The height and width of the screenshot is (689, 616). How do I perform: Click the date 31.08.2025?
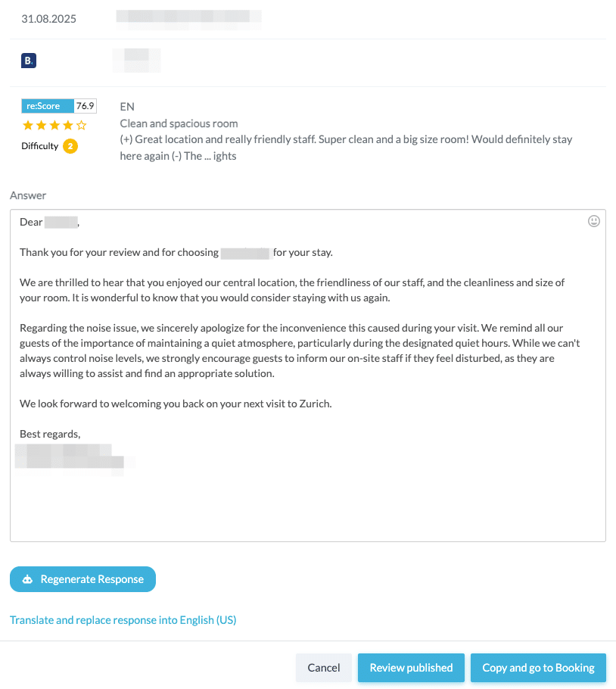pyautogui.click(x=50, y=18)
